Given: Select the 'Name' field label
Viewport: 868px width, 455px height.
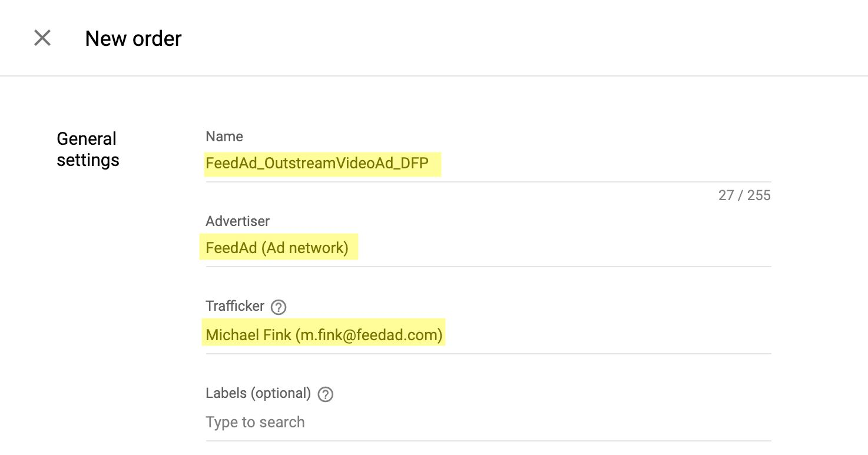Looking at the screenshot, I should pyautogui.click(x=224, y=137).
